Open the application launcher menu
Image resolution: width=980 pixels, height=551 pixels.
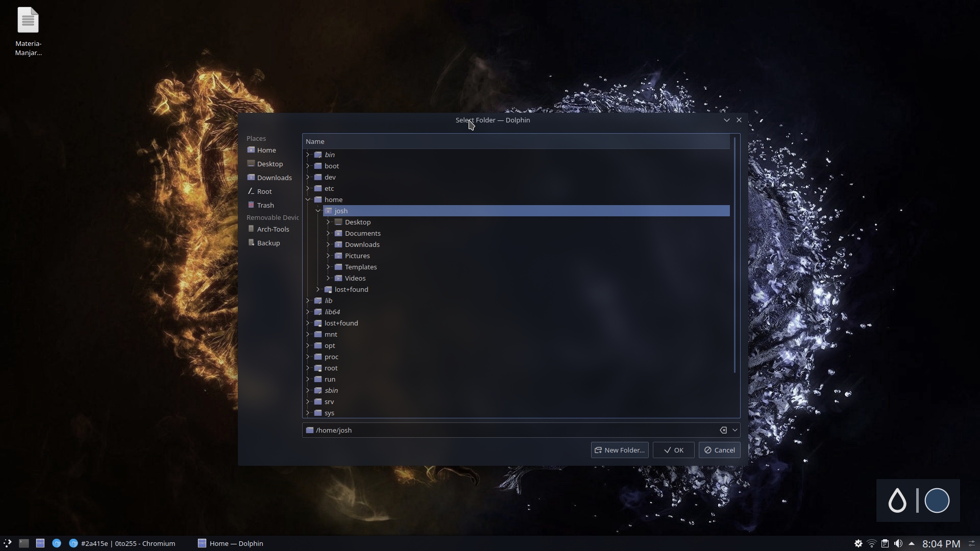8,543
